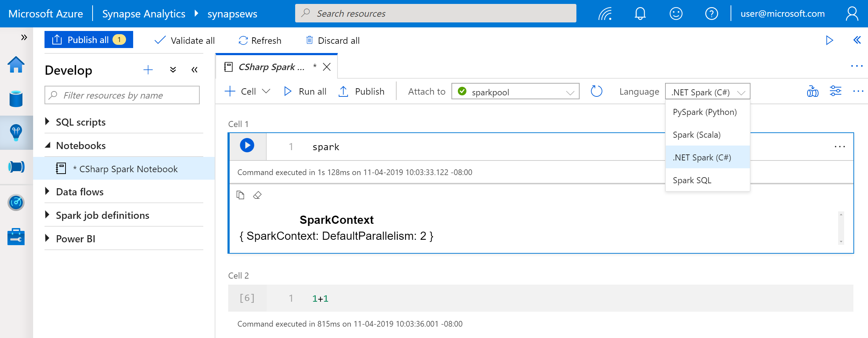Screen dimensions: 868x338
Task: Click Run all in notebook toolbar
Action: point(305,91)
